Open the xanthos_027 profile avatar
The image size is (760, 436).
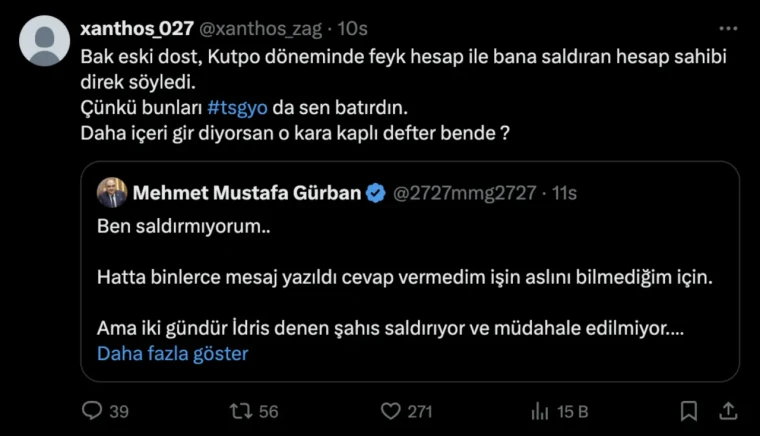[44, 42]
